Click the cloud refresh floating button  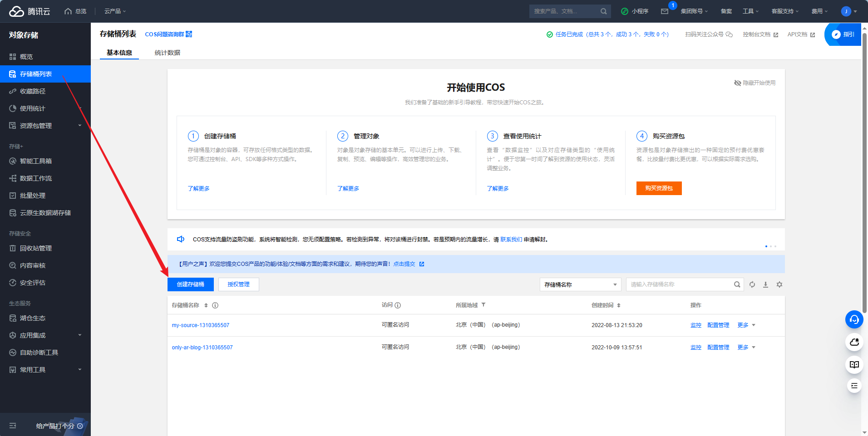tap(854, 342)
